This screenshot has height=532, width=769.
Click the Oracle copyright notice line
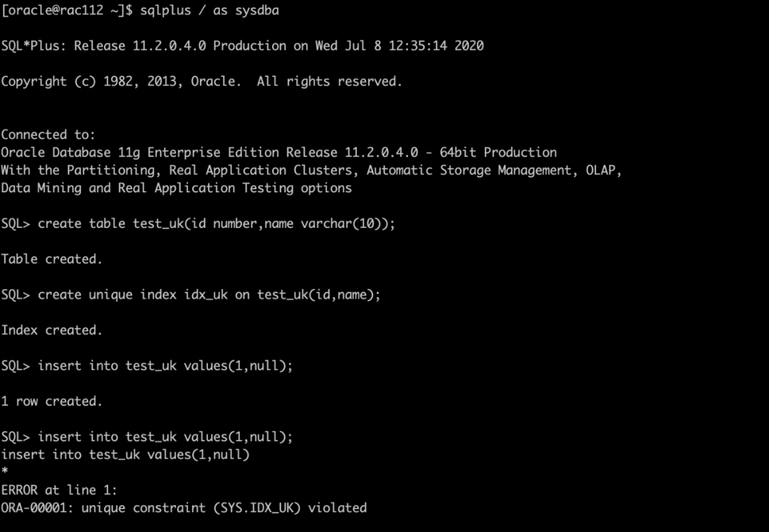(x=202, y=82)
